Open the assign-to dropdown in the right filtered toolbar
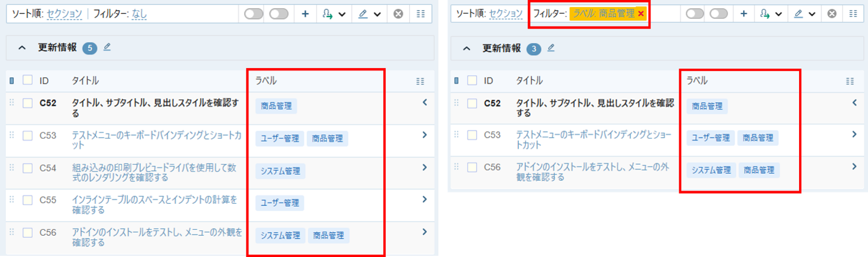This screenshot has width=868, height=257. pos(770,14)
